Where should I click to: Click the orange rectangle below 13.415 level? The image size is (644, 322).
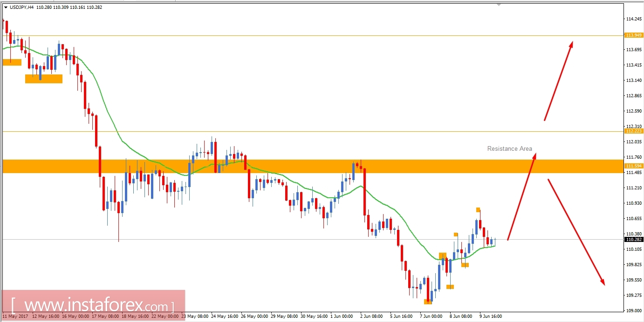[x=44, y=79]
